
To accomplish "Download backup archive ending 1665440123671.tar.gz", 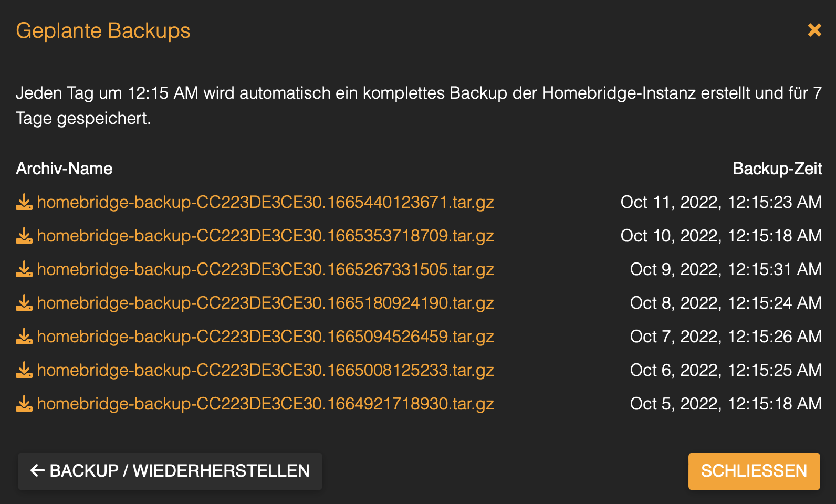I will click(x=265, y=202).
